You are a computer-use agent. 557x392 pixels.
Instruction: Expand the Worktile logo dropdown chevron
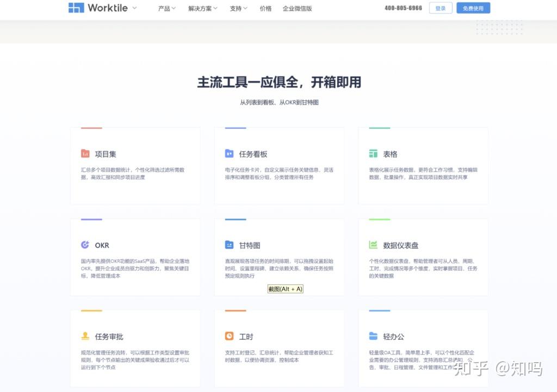pyautogui.click(x=133, y=8)
